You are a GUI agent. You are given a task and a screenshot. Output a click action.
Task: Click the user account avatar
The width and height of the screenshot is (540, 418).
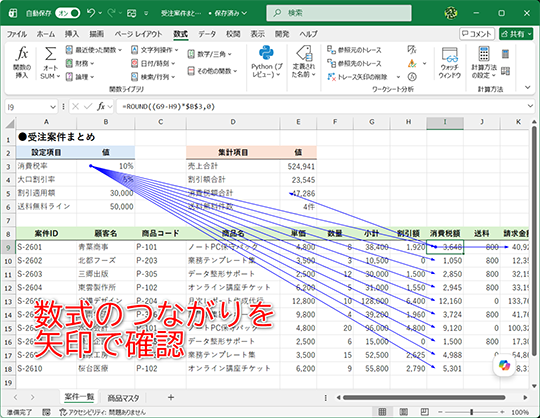pyautogui.click(x=450, y=13)
